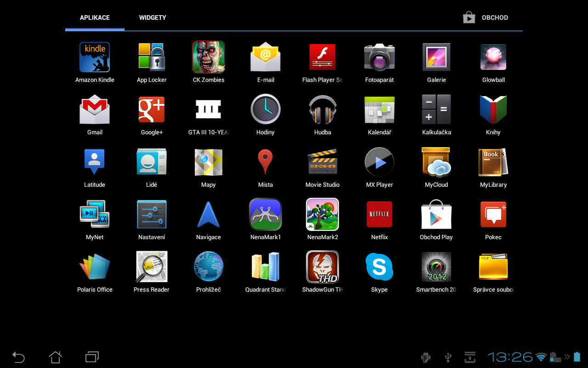Launch the Mapy maps app
Viewport: 588px width, 368px height.
tap(209, 162)
